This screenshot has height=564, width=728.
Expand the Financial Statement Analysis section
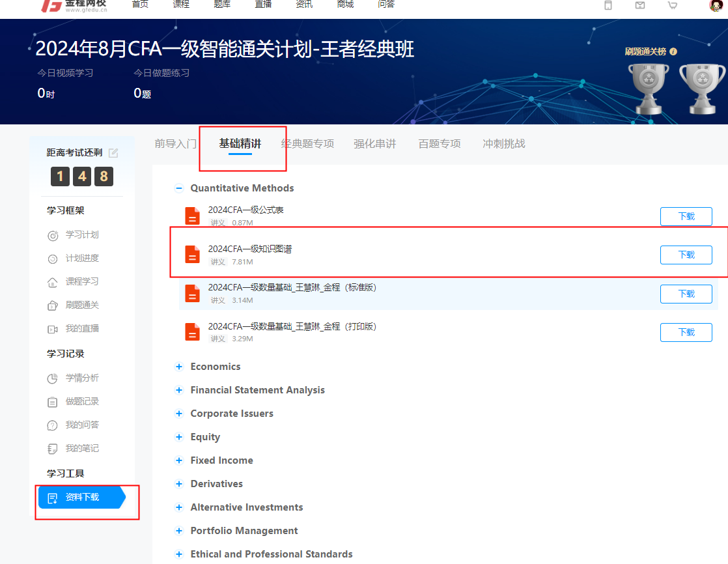pyautogui.click(x=179, y=390)
